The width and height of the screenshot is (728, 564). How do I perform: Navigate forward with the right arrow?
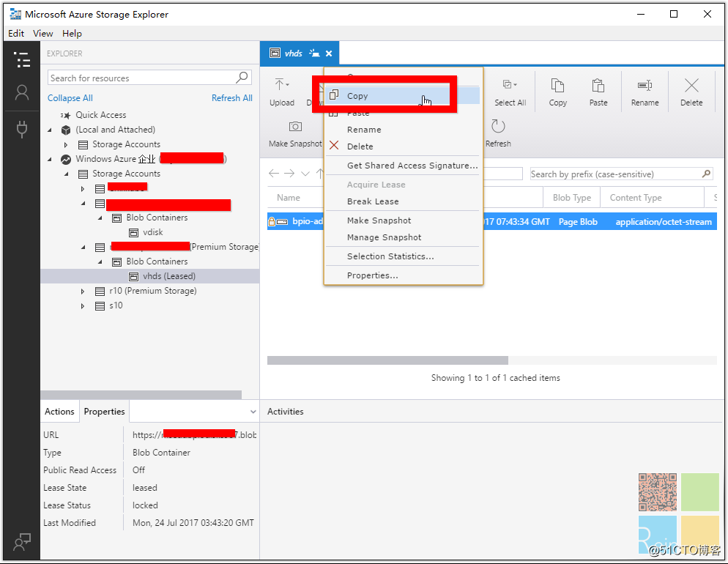[x=289, y=173]
